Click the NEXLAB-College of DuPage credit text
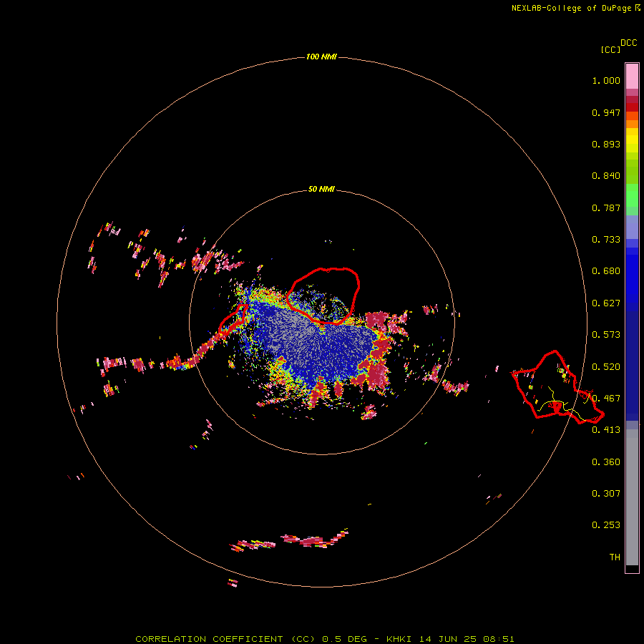644x644 pixels. coord(575,8)
